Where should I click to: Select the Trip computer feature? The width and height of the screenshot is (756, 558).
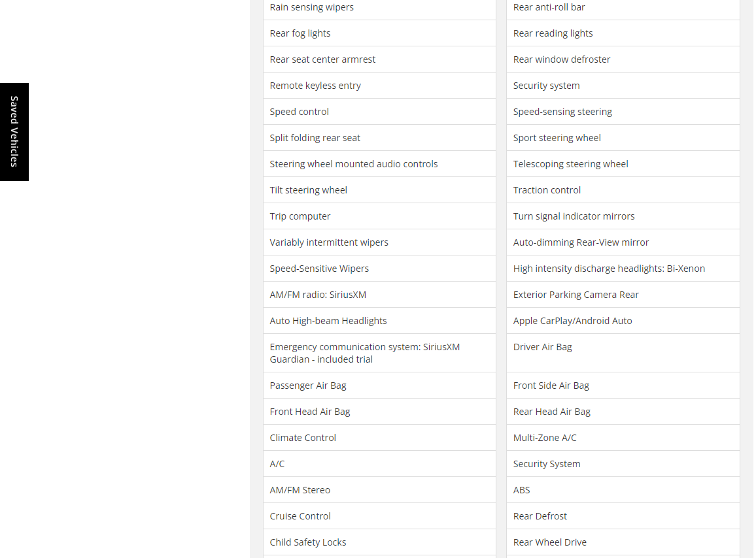300,216
